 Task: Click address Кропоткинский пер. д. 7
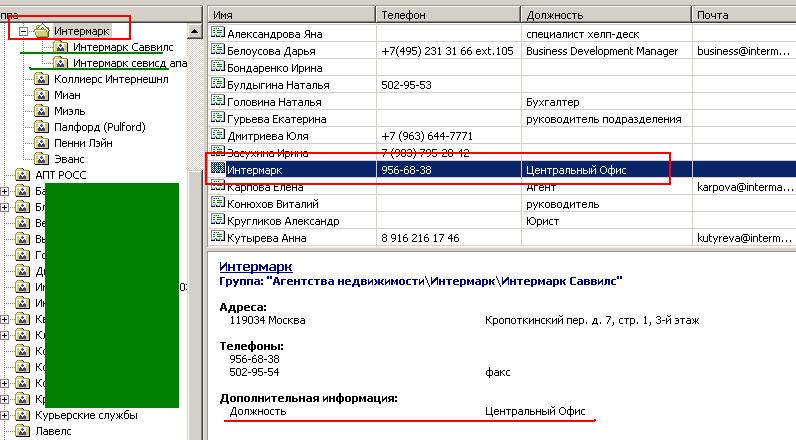592,320
